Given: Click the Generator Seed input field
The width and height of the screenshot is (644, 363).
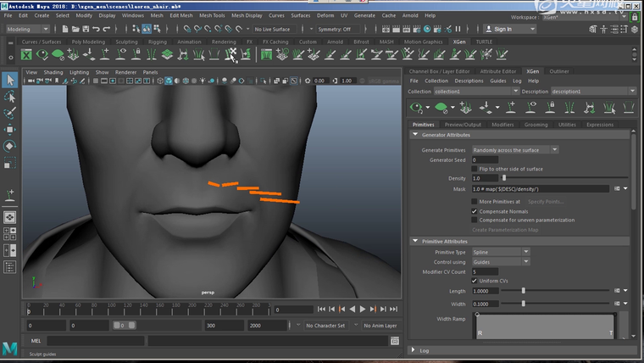Looking at the screenshot, I should pos(486,159).
